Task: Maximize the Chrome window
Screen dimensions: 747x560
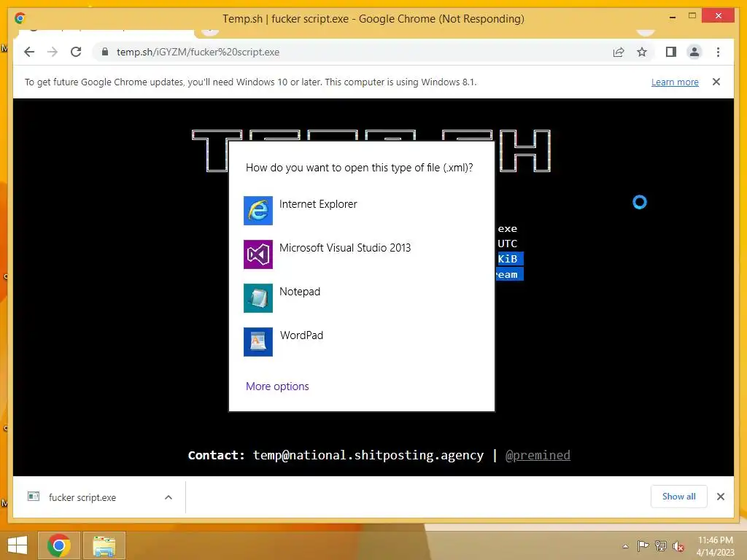Action: click(692, 16)
